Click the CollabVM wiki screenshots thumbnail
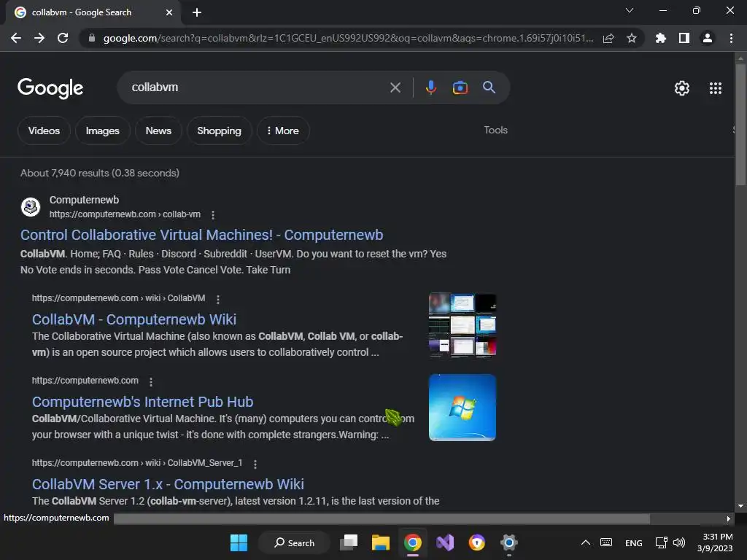 click(x=462, y=325)
